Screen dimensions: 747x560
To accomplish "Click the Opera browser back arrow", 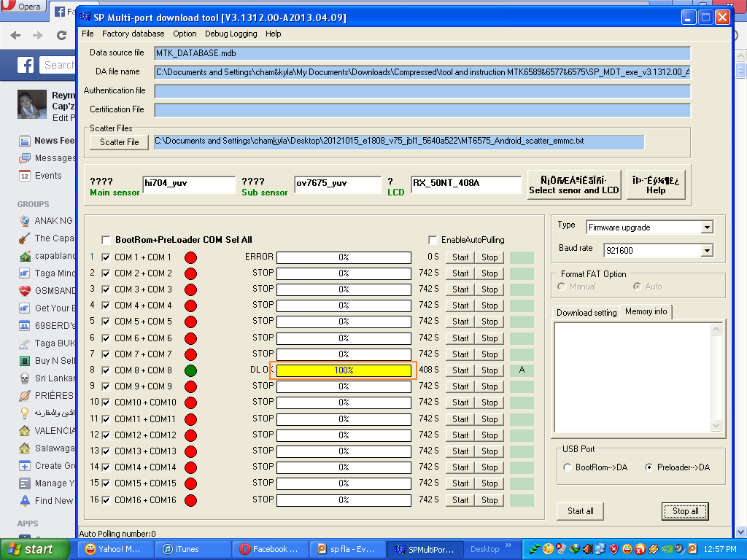I will point(15,35).
